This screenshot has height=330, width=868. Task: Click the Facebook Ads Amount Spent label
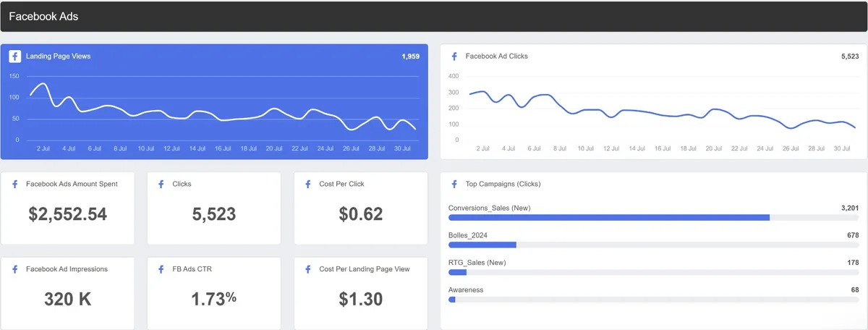pyautogui.click(x=72, y=184)
